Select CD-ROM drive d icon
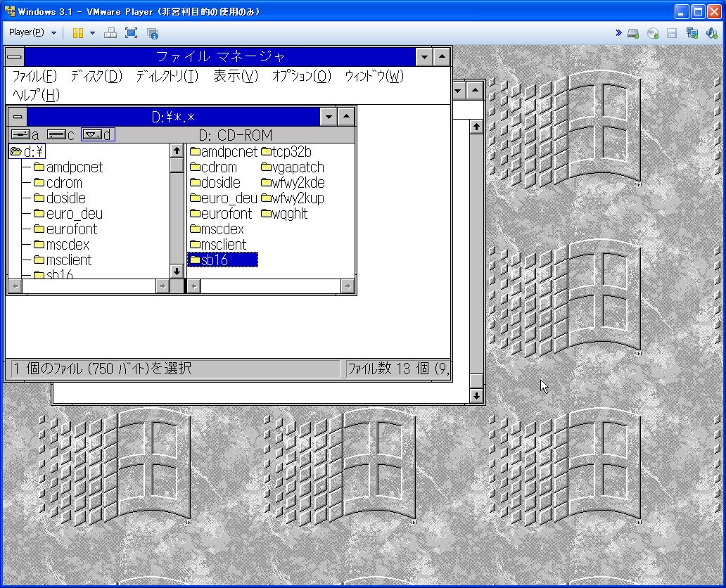Screen dimensions: 726x588 [98, 135]
